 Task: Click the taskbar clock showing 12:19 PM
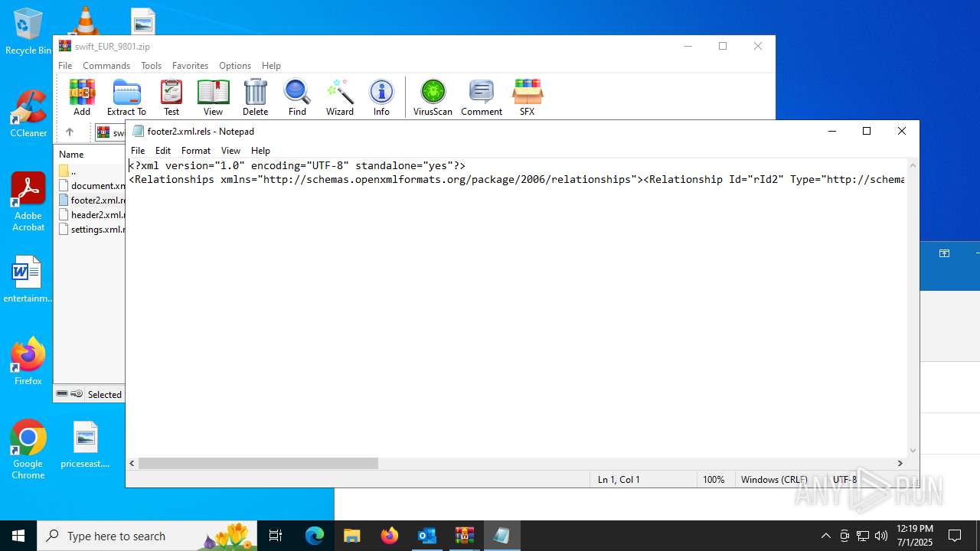pos(914,536)
